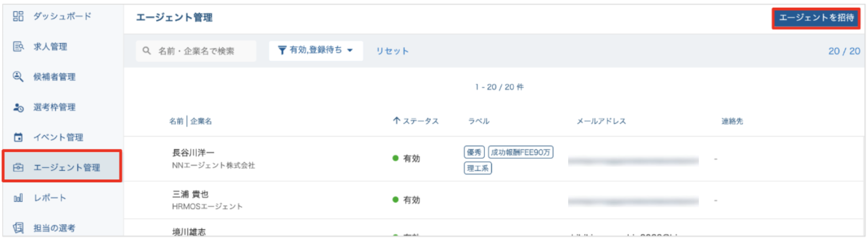Click the assigned selections (担当の選考) icon
This screenshot has height=240, width=868.
point(18,228)
